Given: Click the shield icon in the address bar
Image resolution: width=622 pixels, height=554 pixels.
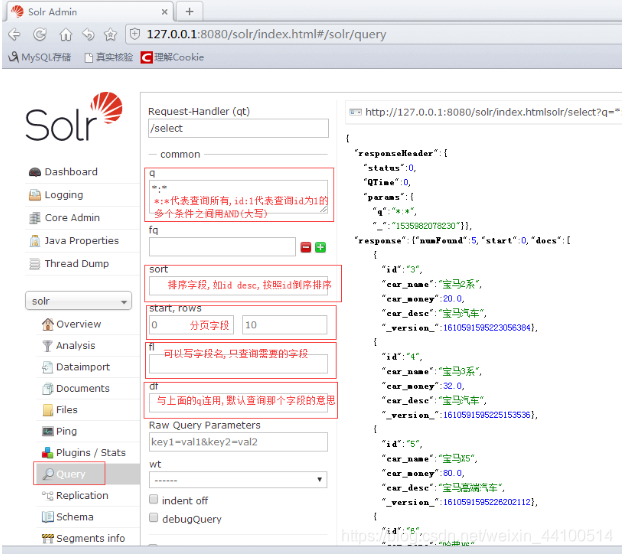Looking at the screenshot, I should [x=135, y=34].
